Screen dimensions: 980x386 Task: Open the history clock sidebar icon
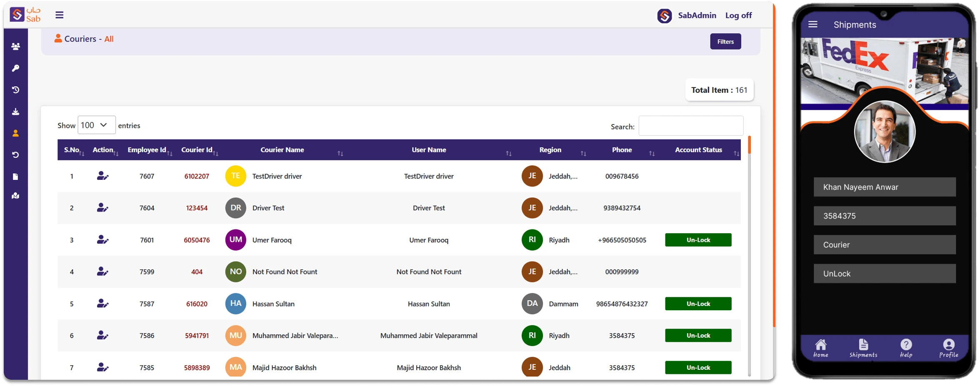pos(15,90)
